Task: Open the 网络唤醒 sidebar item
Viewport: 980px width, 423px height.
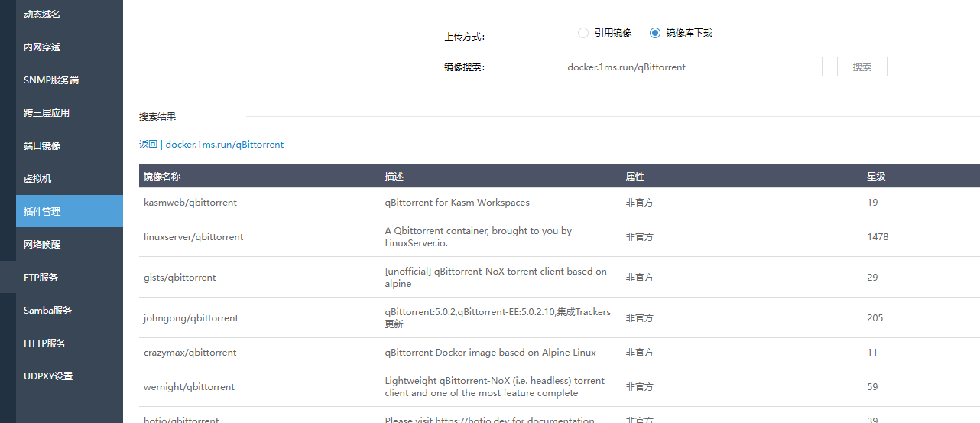Action: click(69, 245)
